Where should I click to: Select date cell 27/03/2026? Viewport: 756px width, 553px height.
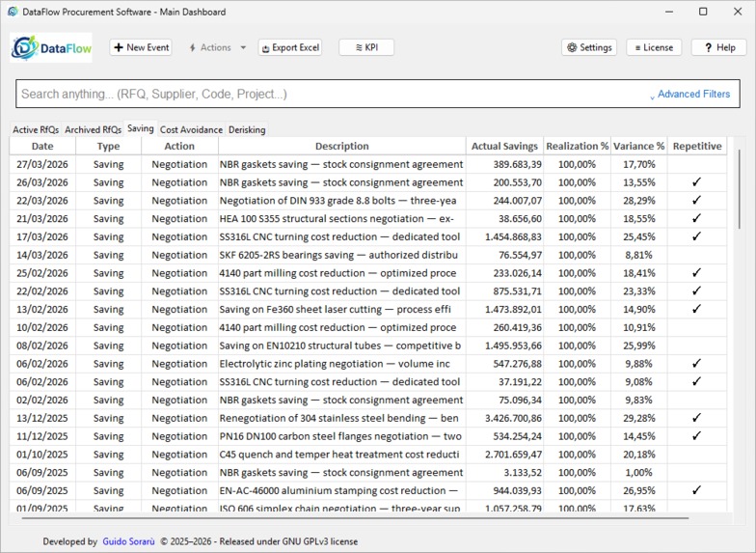click(42, 164)
